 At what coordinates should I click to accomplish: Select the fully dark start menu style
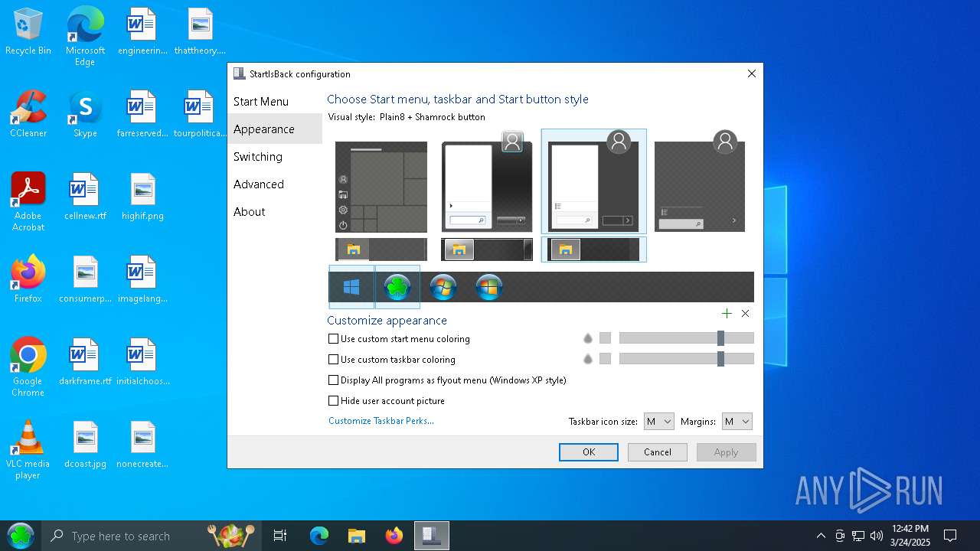[x=700, y=181]
